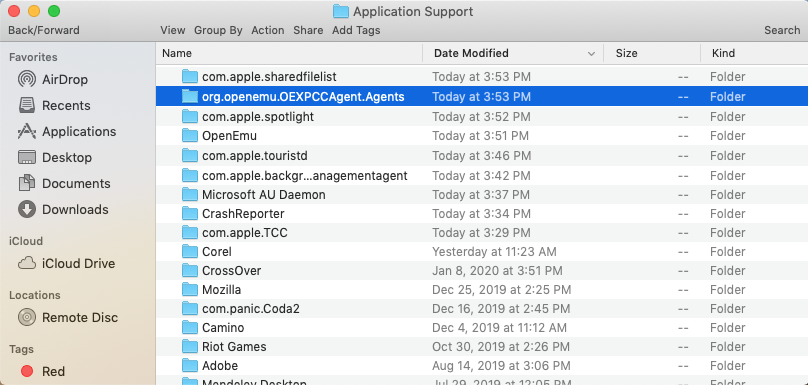Click the Application Support title folder icon

[341, 11]
